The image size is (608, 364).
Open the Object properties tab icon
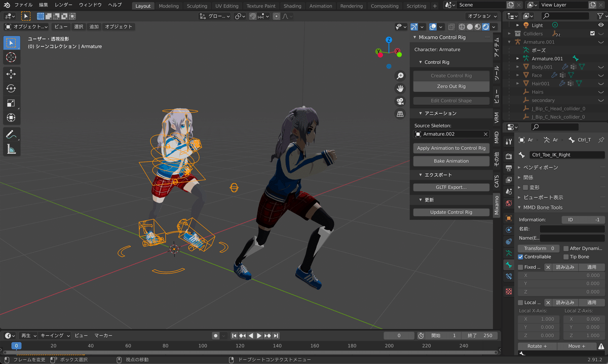click(509, 218)
